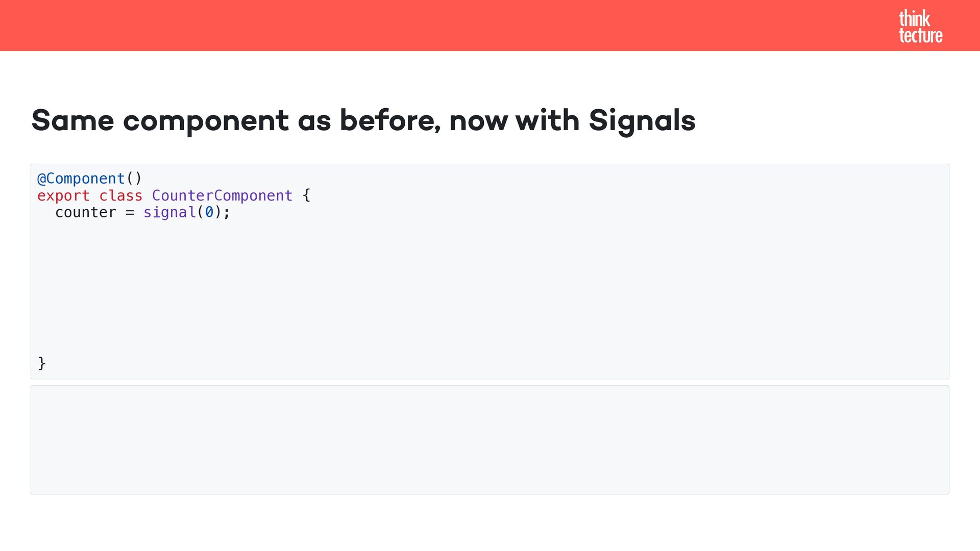This screenshot has width=980, height=551.
Task: Click the word 'Signals' in the title
Action: 642,121
